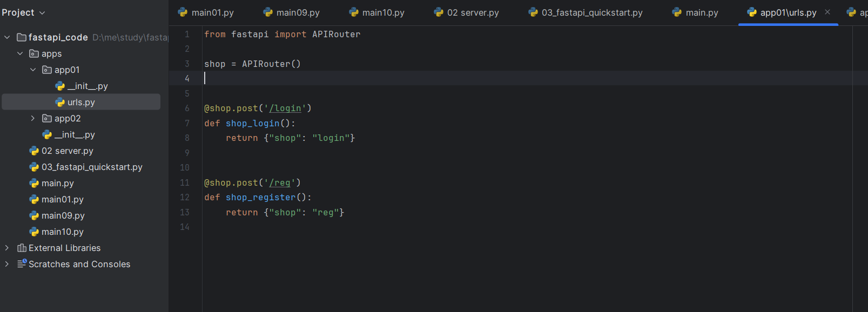
Task: Click Python icon of main09.py in tree
Action: pos(34,215)
